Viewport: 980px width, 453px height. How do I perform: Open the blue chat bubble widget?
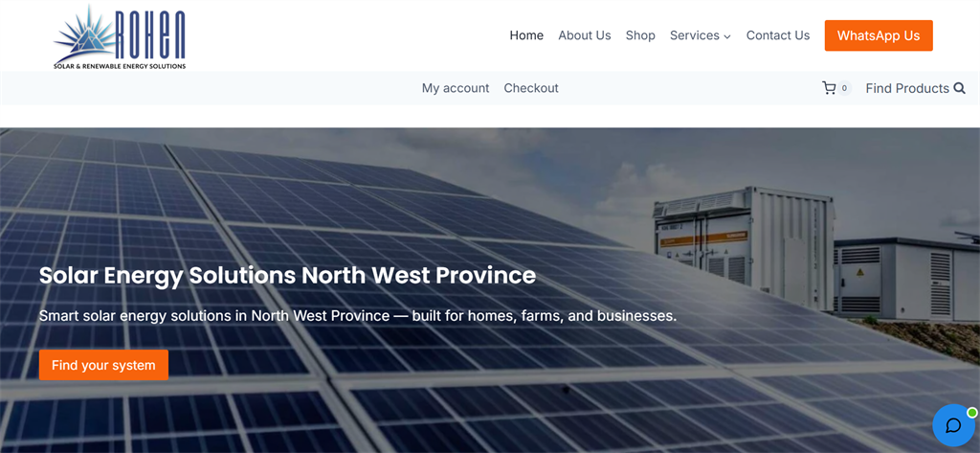pyautogui.click(x=953, y=425)
